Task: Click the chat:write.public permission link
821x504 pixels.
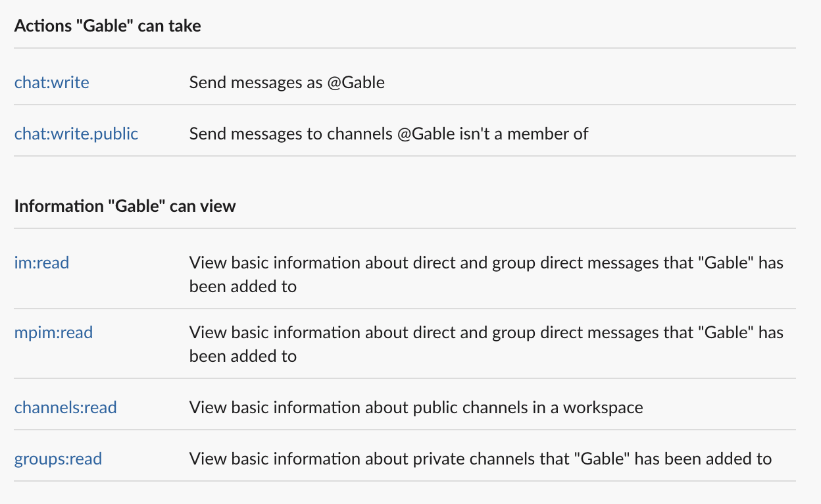Action: (x=76, y=134)
